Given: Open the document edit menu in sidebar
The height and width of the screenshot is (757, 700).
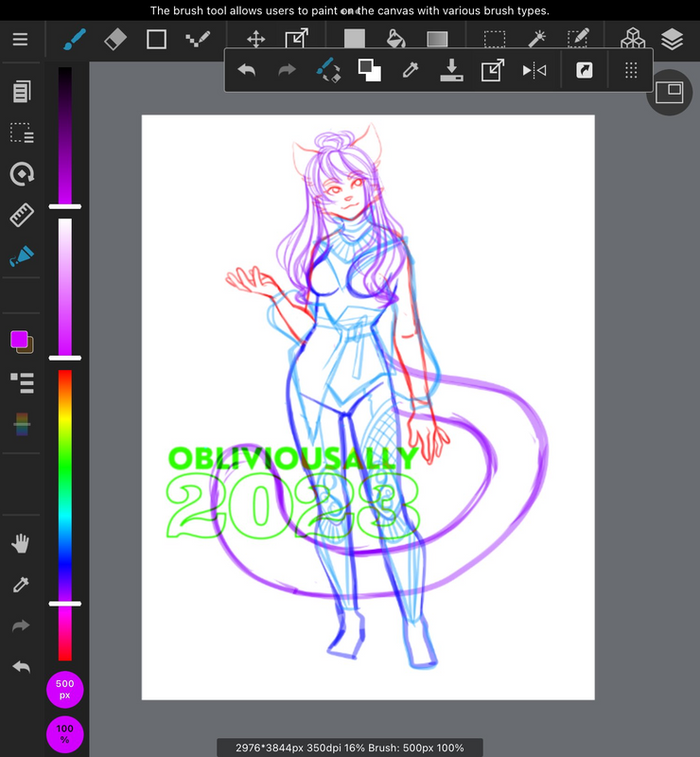Looking at the screenshot, I should click(21, 91).
